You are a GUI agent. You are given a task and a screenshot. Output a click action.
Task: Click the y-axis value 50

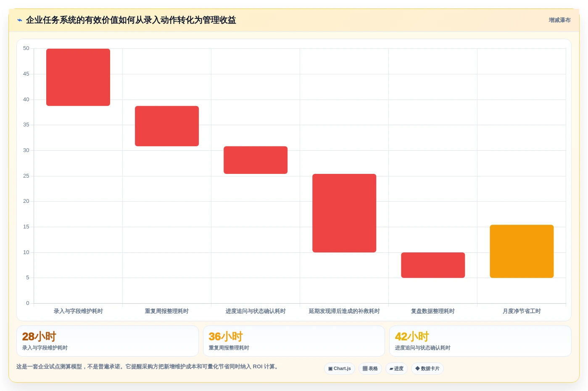click(26, 49)
